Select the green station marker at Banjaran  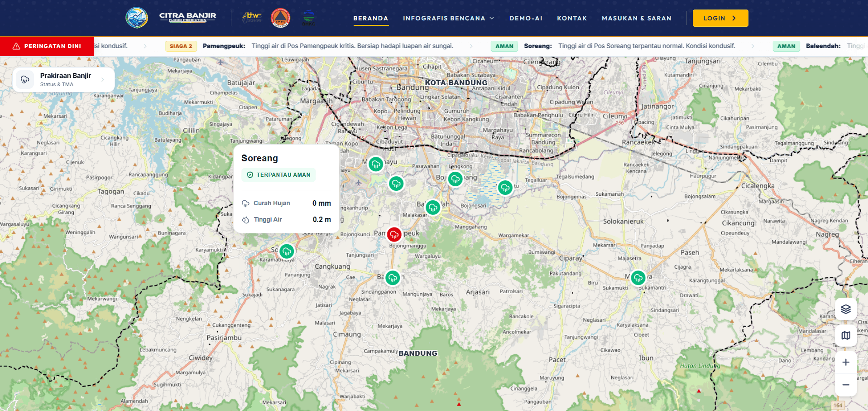pos(393,278)
